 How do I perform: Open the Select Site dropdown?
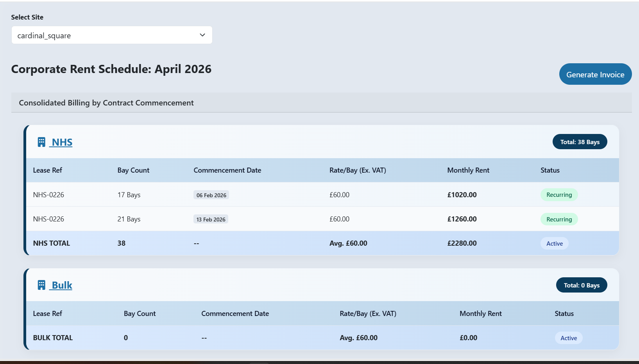coord(111,35)
